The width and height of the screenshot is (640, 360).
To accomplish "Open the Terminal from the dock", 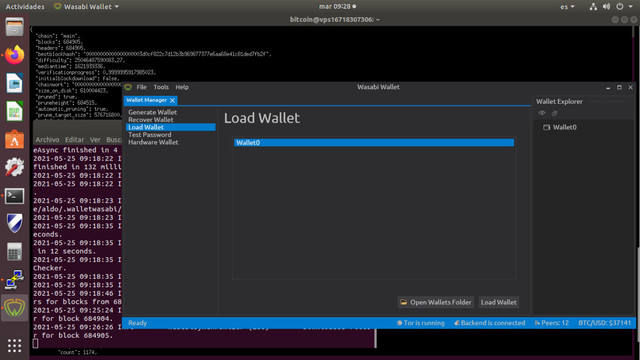I will (x=14, y=196).
